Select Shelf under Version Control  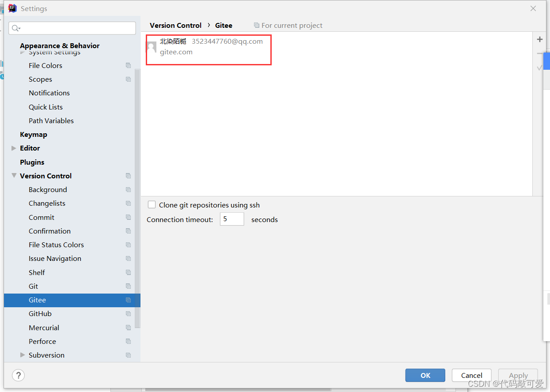(x=37, y=272)
